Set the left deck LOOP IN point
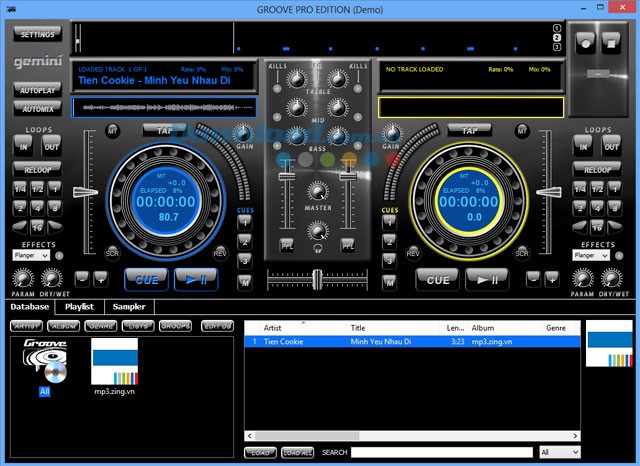The height and width of the screenshot is (466, 640). [22, 148]
